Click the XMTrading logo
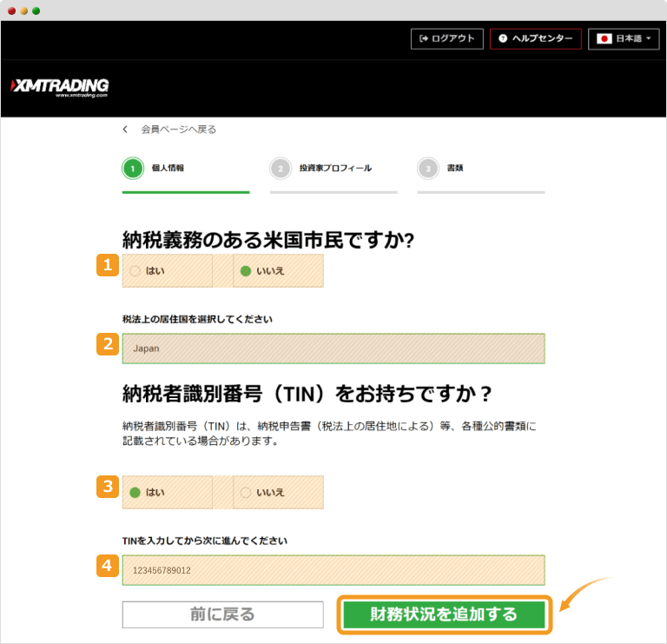Image resolution: width=667 pixels, height=644 pixels. (60, 87)
